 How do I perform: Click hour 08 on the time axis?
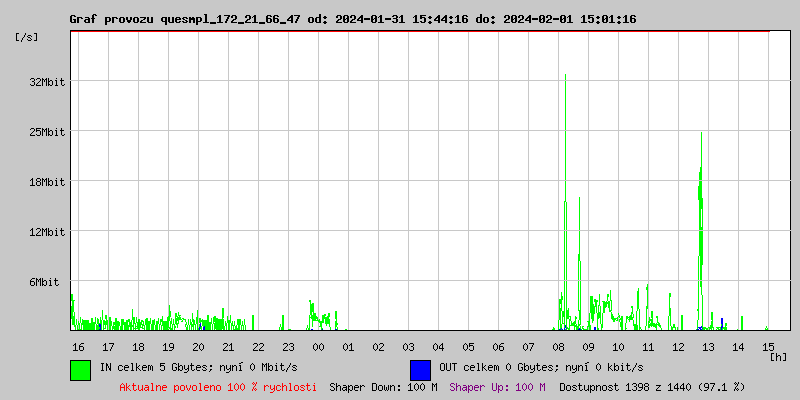click(x=558, y=347)
